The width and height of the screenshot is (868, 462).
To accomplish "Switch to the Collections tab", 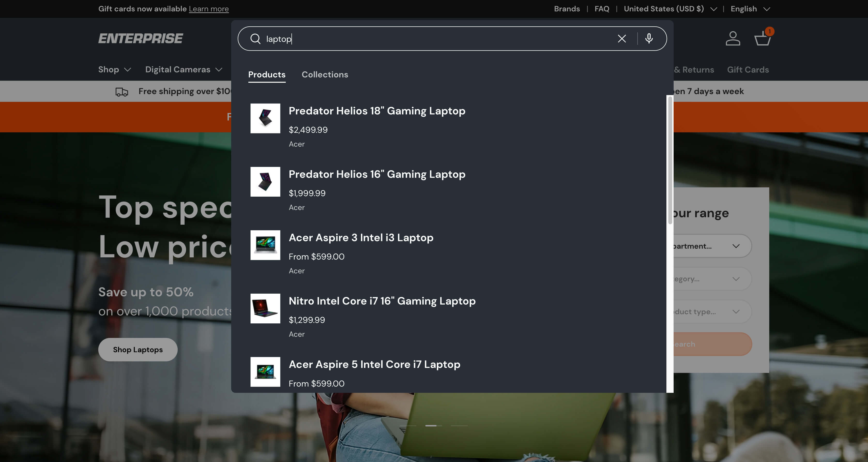I will click(325, 75).
